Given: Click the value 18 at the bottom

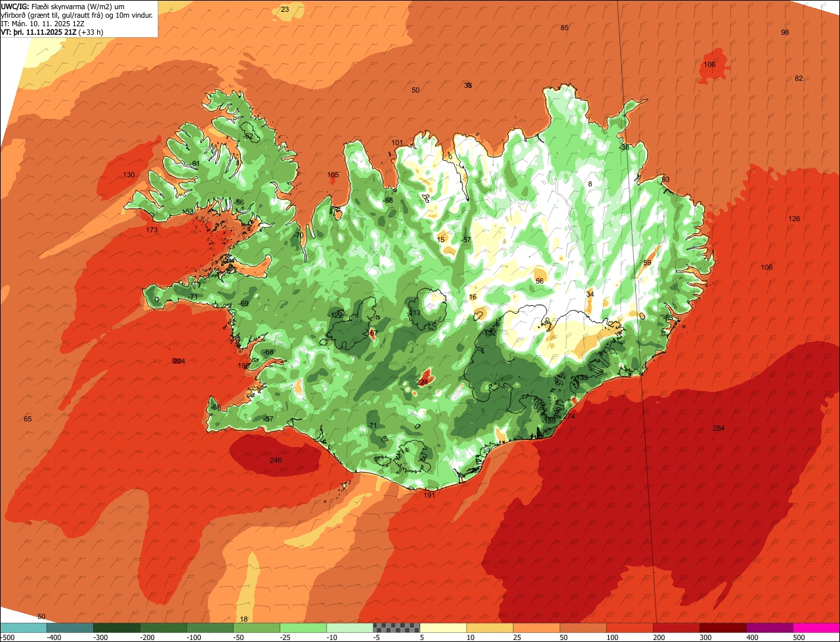Looking at the screenshot, I should tap(244, 619).
